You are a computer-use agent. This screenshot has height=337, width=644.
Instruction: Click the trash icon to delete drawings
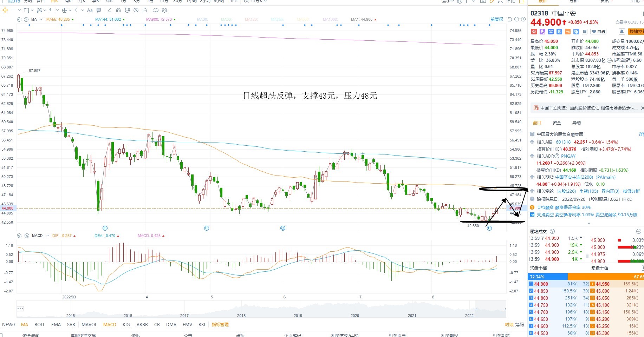(x=145, y=10)
